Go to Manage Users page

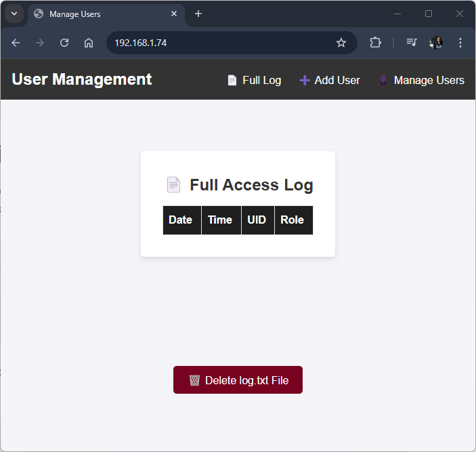[421, 80]
